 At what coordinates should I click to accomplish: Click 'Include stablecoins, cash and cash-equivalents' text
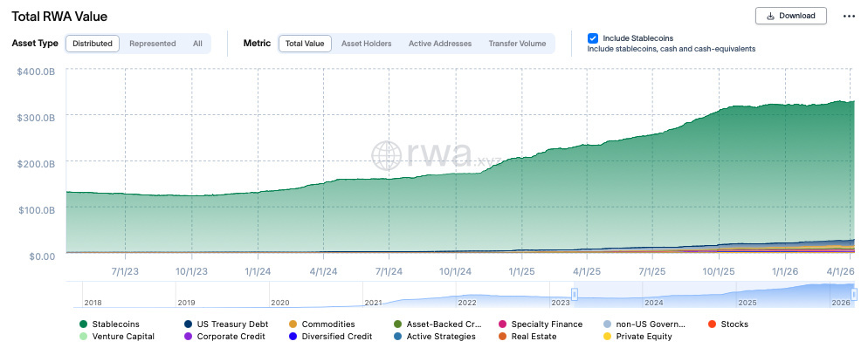click(x=671, y=49)
